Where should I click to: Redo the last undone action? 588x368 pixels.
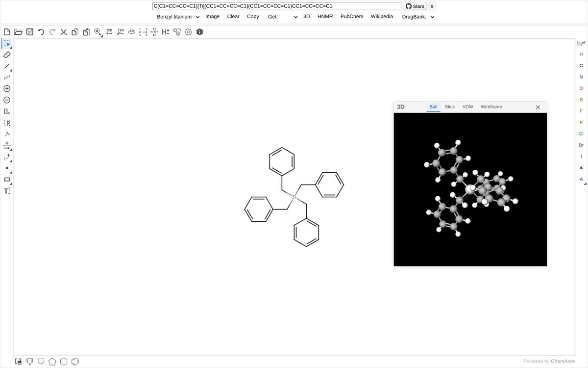pos(52,32)
